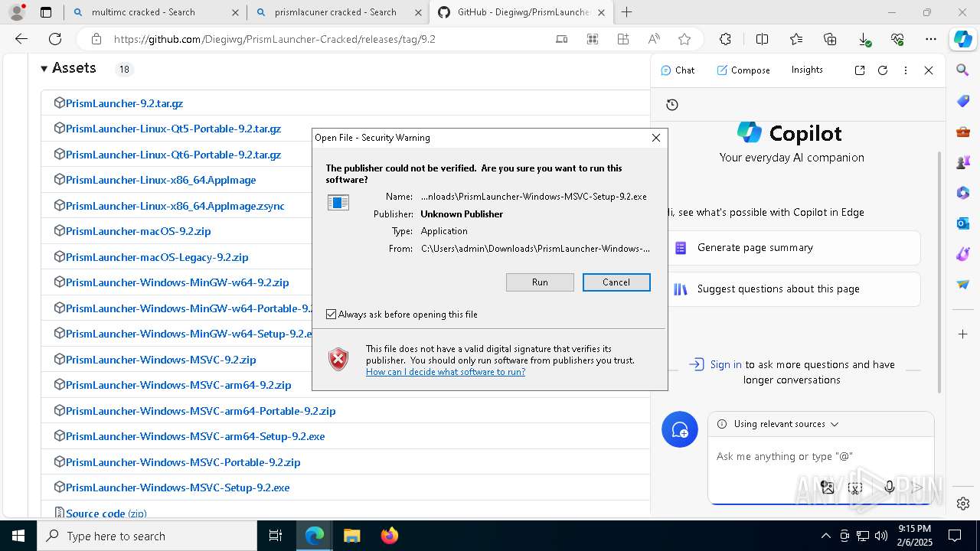Open sidebar Tools briefcase icon
980x551 pixels.
[963, 132]
